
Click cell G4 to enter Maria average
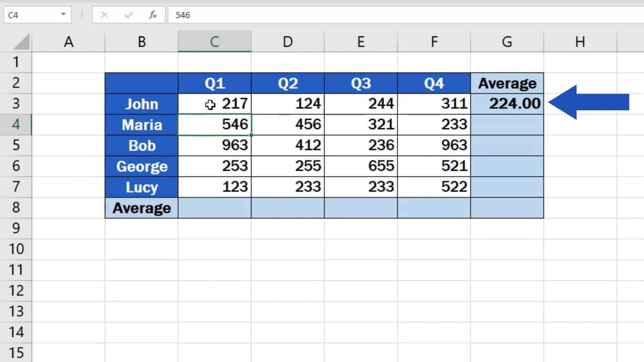click(x=506, y=124)
